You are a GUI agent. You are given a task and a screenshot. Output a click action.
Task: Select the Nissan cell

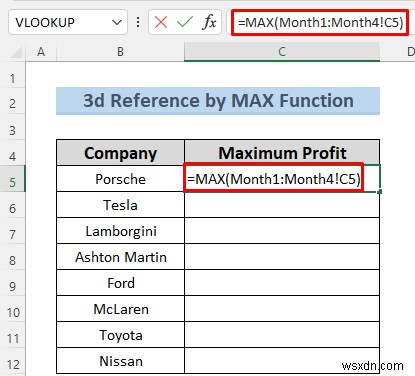coord(120,361)
